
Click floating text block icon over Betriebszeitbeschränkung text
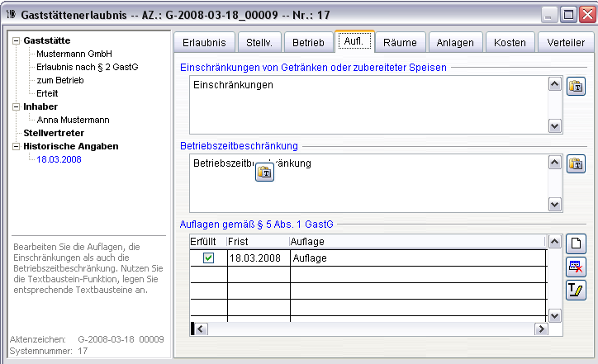tap(264, 173)
